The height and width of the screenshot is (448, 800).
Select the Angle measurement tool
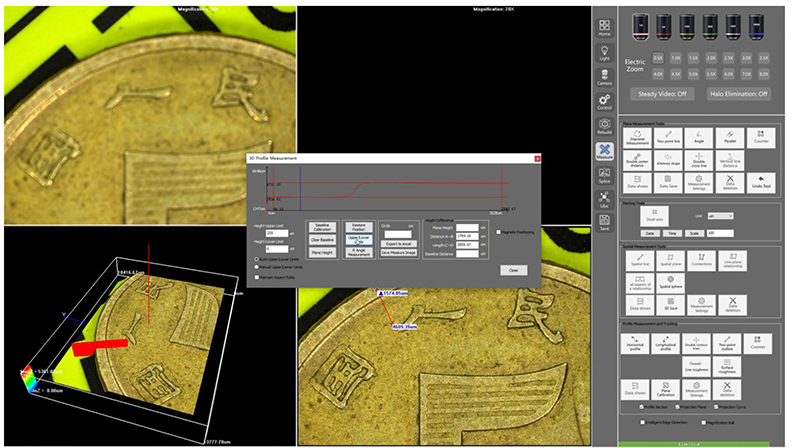point(699,138)
